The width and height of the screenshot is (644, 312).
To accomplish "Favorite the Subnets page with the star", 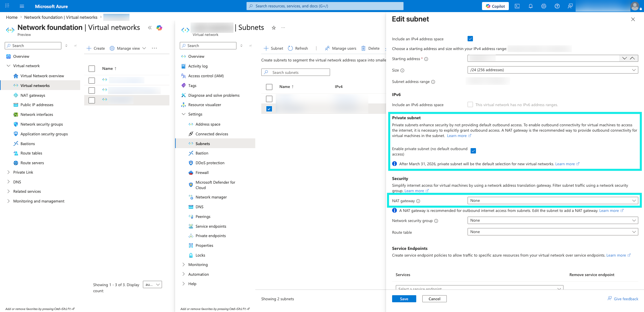I will tap(274, 28).
